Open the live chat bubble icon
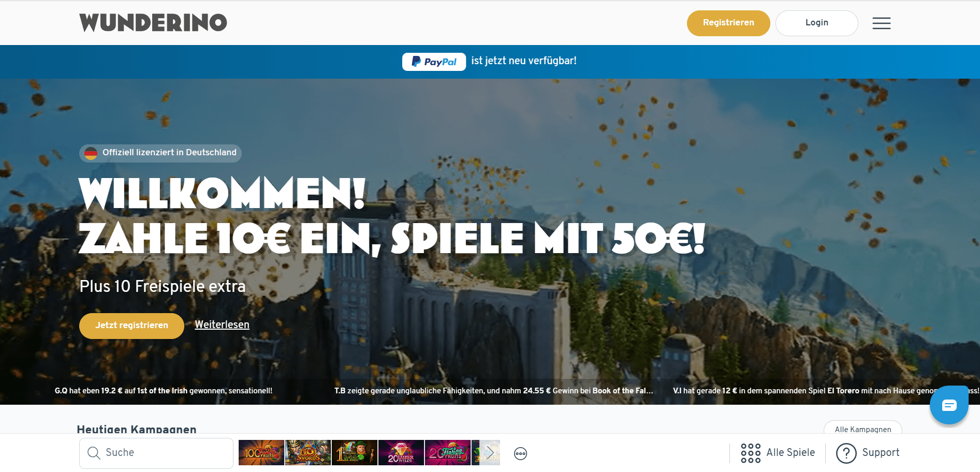 pos(949,405)
